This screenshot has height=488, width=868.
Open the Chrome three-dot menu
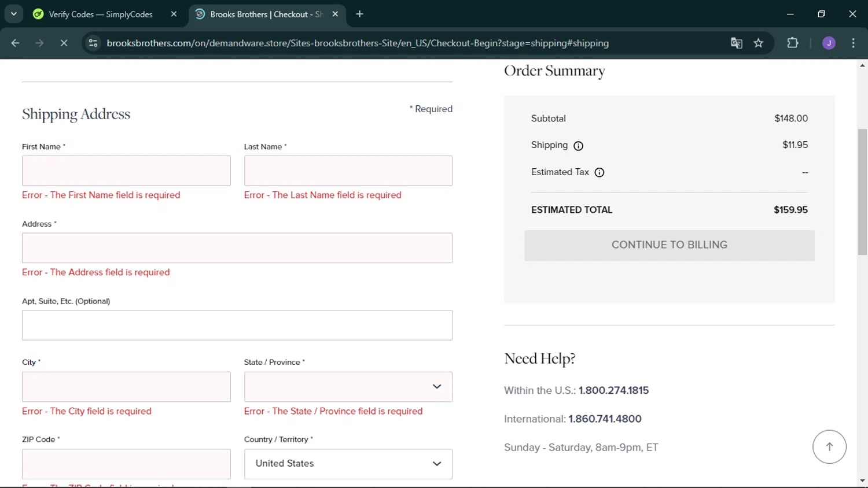coord(853,43)
